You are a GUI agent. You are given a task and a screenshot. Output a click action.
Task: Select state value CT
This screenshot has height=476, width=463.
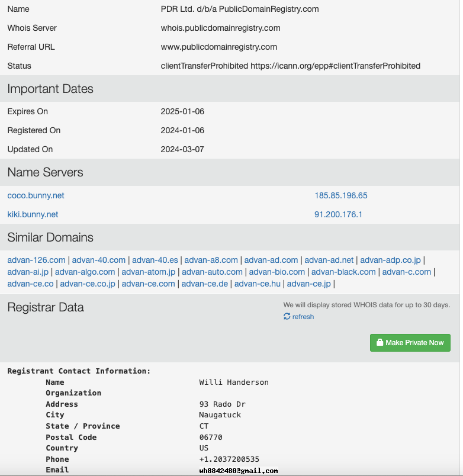[x=204, y=426]
